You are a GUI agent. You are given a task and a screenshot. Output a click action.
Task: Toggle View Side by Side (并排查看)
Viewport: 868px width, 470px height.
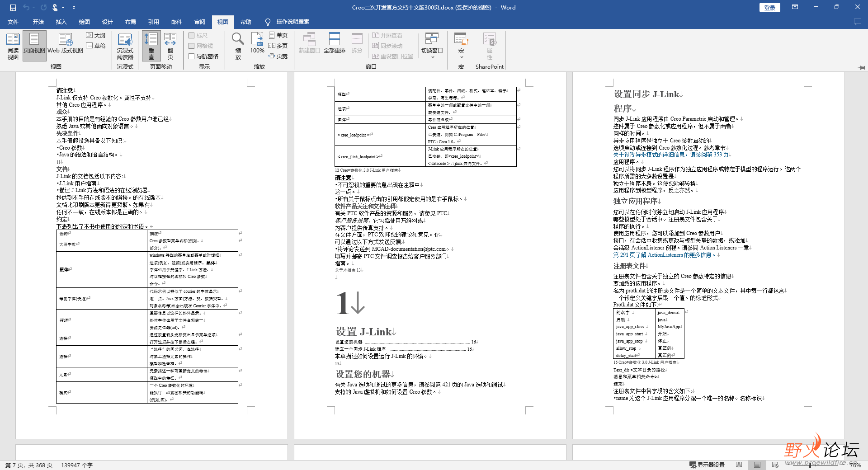coord(387,35)
